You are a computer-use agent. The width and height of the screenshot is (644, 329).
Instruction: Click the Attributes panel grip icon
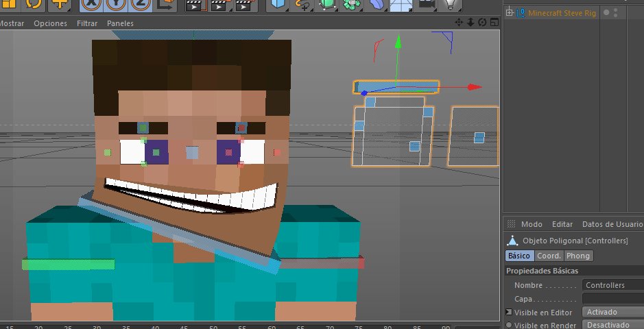tap(511, 223)
